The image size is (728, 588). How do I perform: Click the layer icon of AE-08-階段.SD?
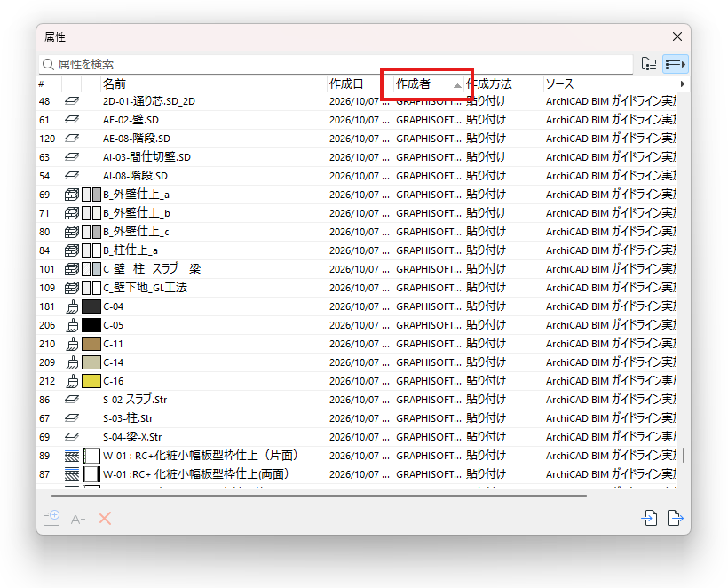pyautogui.click(x=72, y=138)
